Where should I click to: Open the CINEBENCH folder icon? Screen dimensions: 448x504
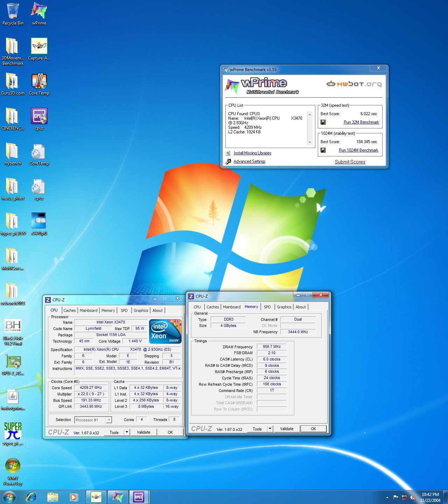coord(13,119)
